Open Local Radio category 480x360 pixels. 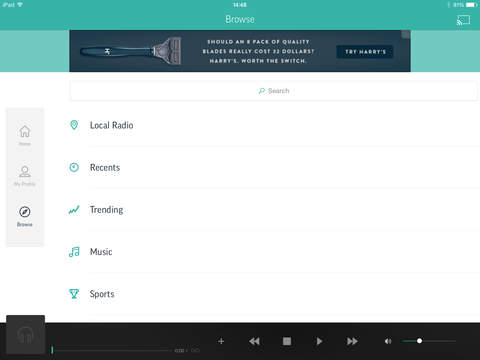(273, 125)
